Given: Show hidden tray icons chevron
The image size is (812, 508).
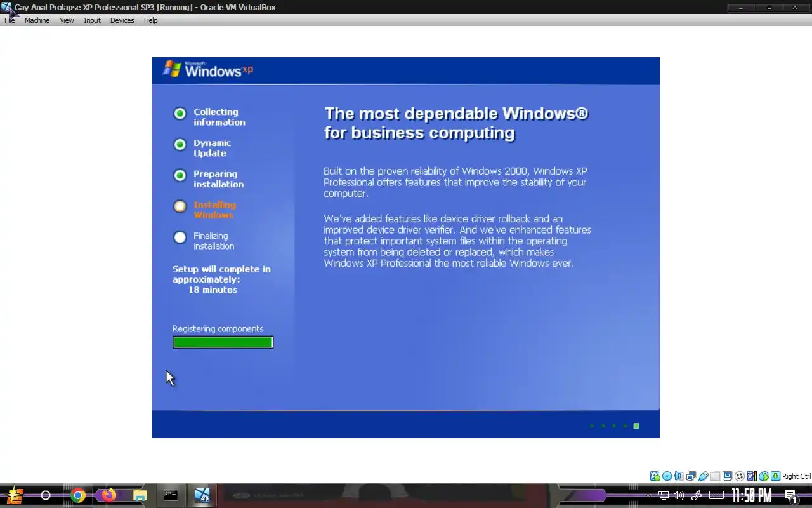Looking at the screenshot, I should pos(648,496).
